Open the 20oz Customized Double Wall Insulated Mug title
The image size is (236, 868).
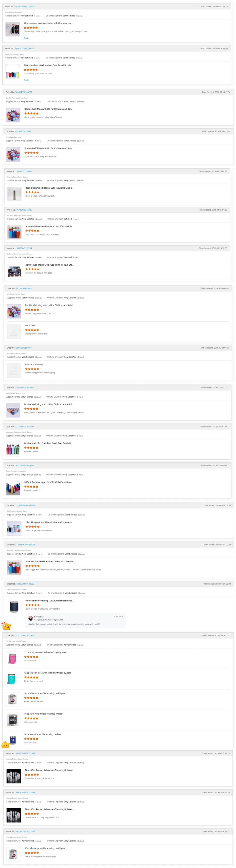[x=49, y=188]
